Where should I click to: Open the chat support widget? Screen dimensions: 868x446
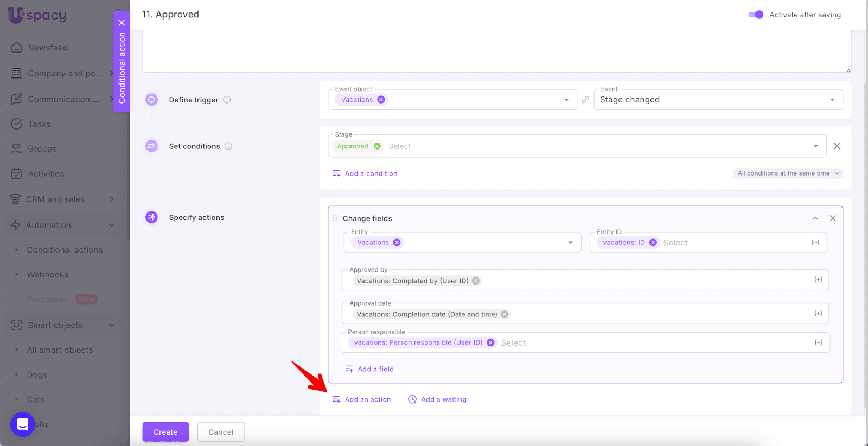[23, 424]
